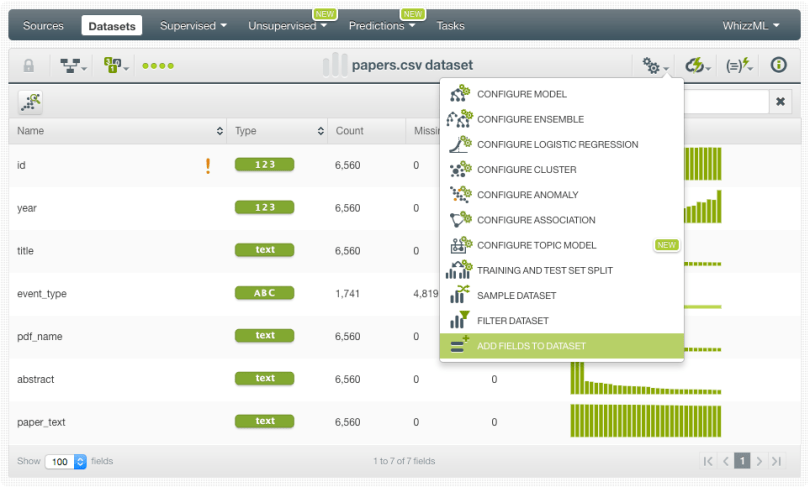Click the warning exclamation icon on id row
The image size is (810, 487).
click(x=208, y=166)
